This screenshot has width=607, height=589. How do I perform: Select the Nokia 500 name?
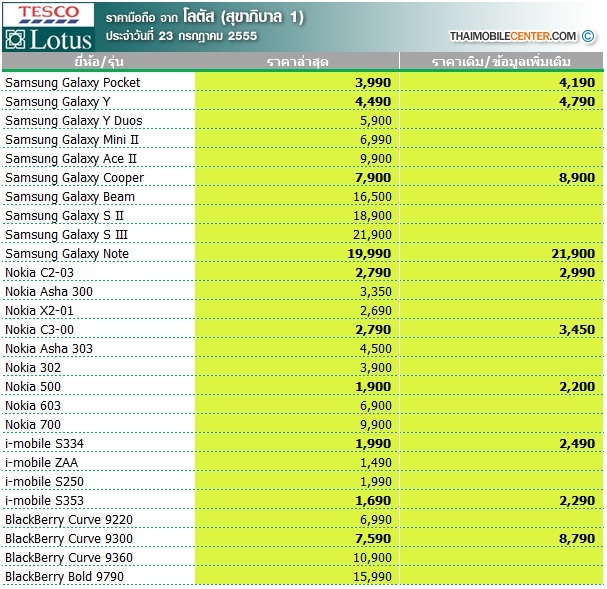click(33, 386)
